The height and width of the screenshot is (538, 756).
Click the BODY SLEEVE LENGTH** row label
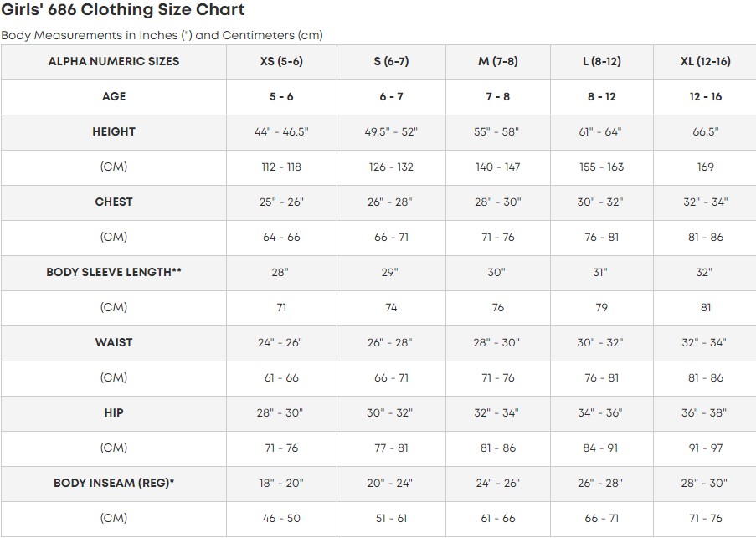point(114,273)
